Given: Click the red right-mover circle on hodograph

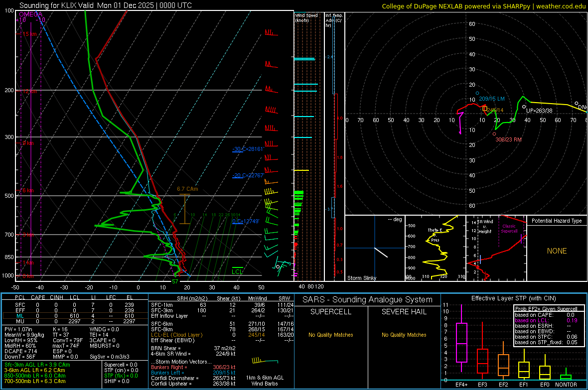Looking at the screenshot, I should [x=494, y=134].
